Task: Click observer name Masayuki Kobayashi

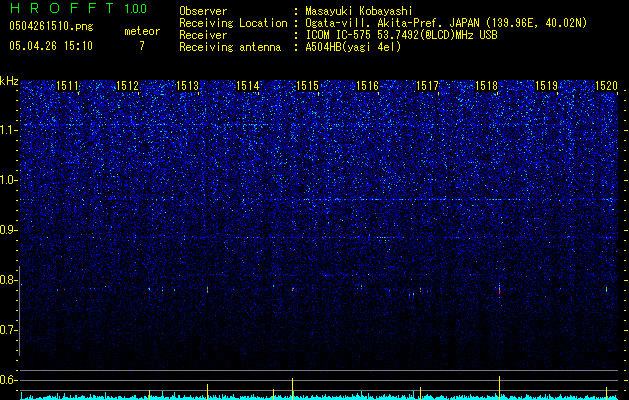Action: 359,11
